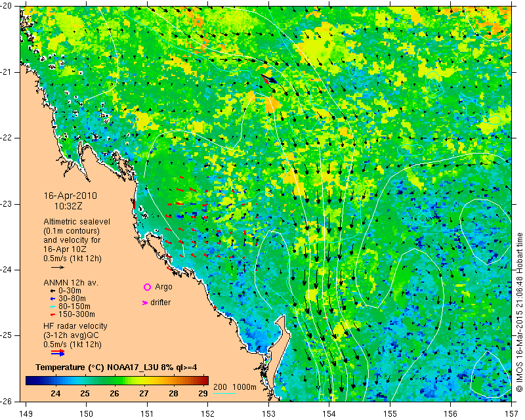Image resolution: width=525 pixels, height=420 pixels.
Task: Click latitude axis label -26
Action: (x=7, y=401)
